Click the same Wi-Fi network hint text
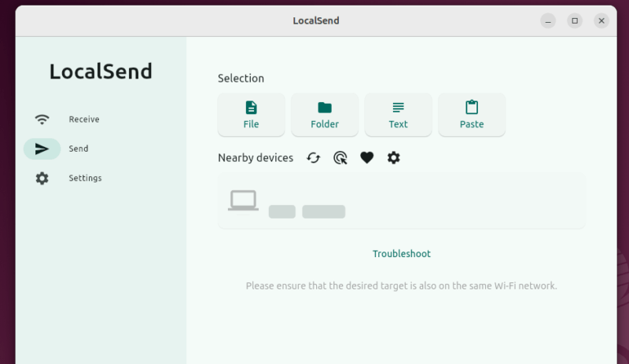Screen dimensions: 629x364 click(x=402, y=285)
